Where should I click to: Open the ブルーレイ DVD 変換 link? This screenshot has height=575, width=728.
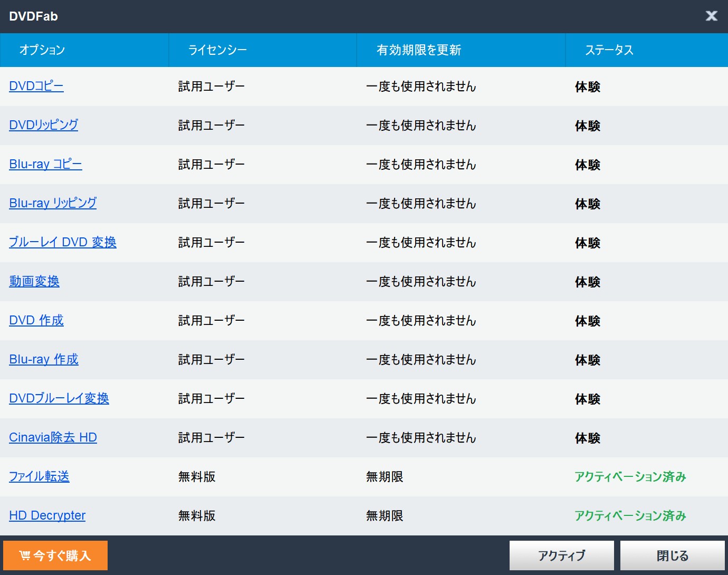pos(63,242)
